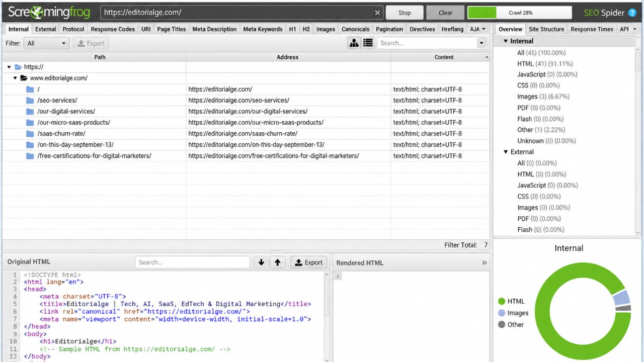
Task: Show more main tabs after AJA
Action: (x=484, y=29)
